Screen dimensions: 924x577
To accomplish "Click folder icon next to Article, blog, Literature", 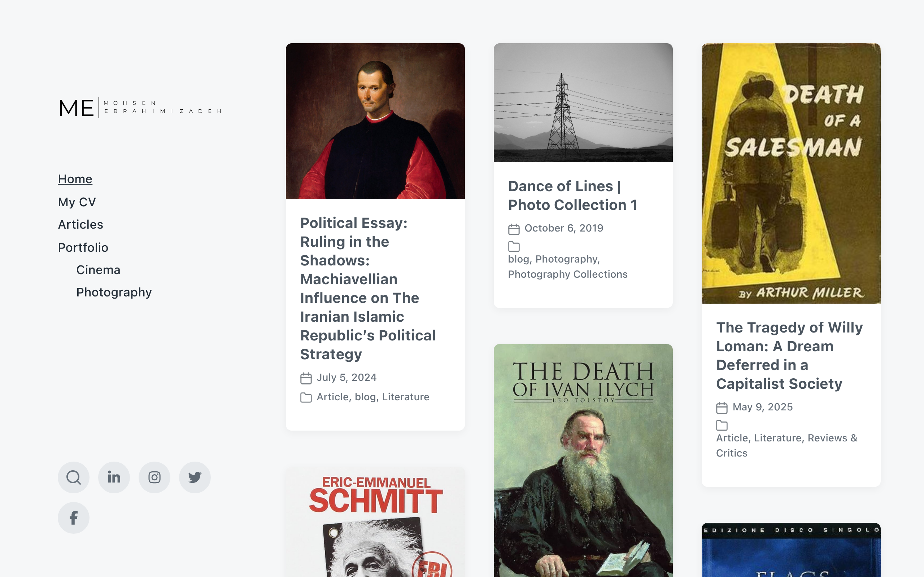I will pos(306,398).
